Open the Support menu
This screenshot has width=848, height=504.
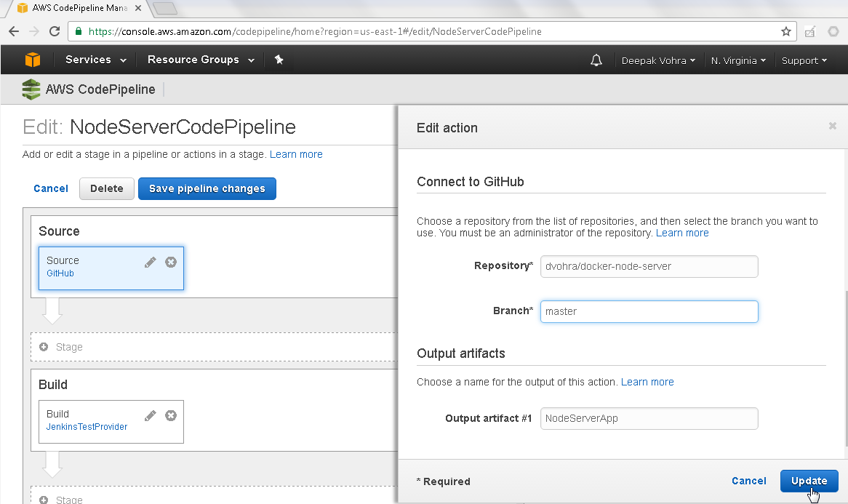point(804,60)
